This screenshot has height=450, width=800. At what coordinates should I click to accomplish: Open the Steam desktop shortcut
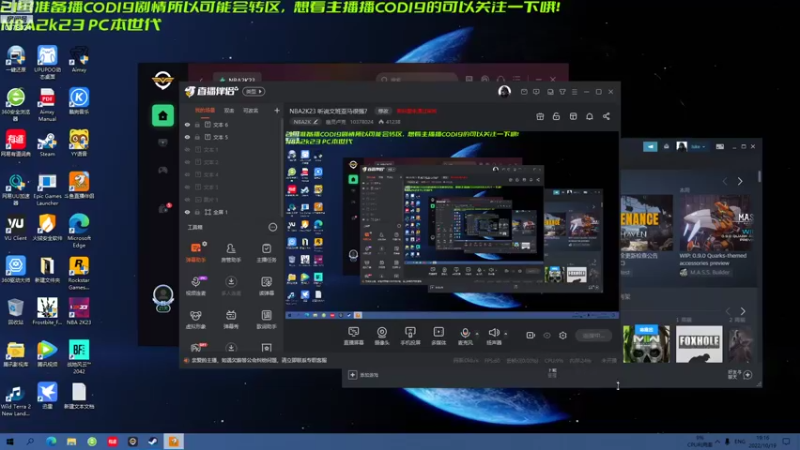tap(47, 144)
